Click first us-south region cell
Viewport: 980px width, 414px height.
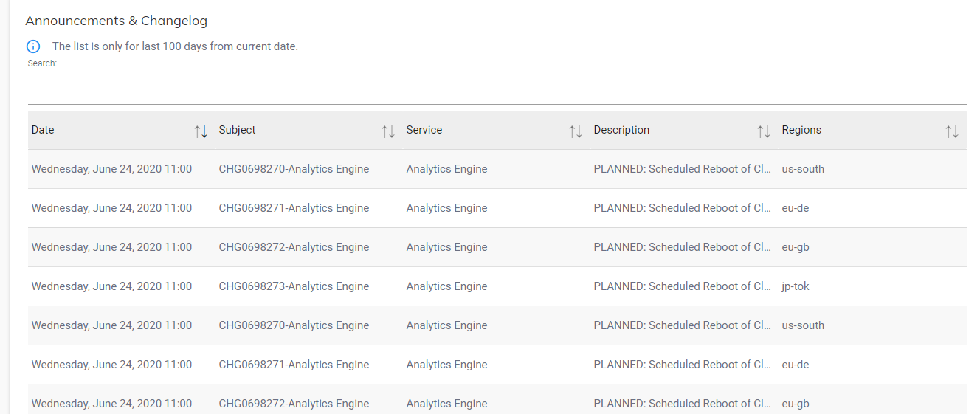803,169
